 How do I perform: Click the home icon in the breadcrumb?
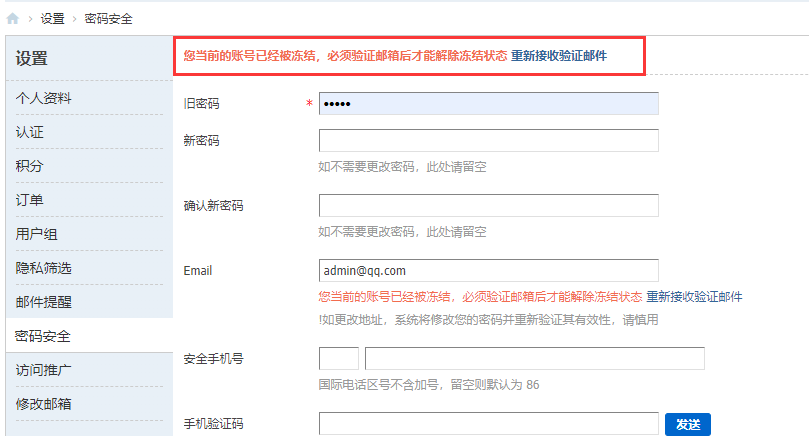point(12,19)
